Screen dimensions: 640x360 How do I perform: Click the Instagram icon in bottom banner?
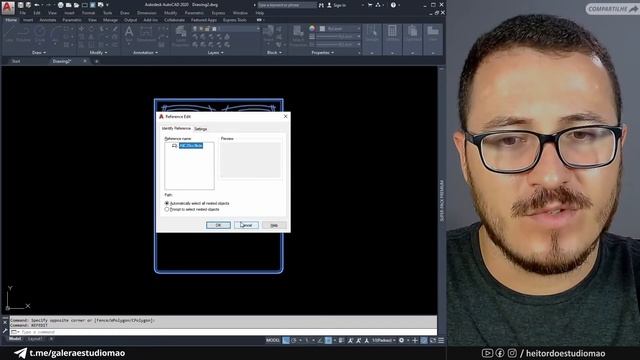[x=512, y=353]
